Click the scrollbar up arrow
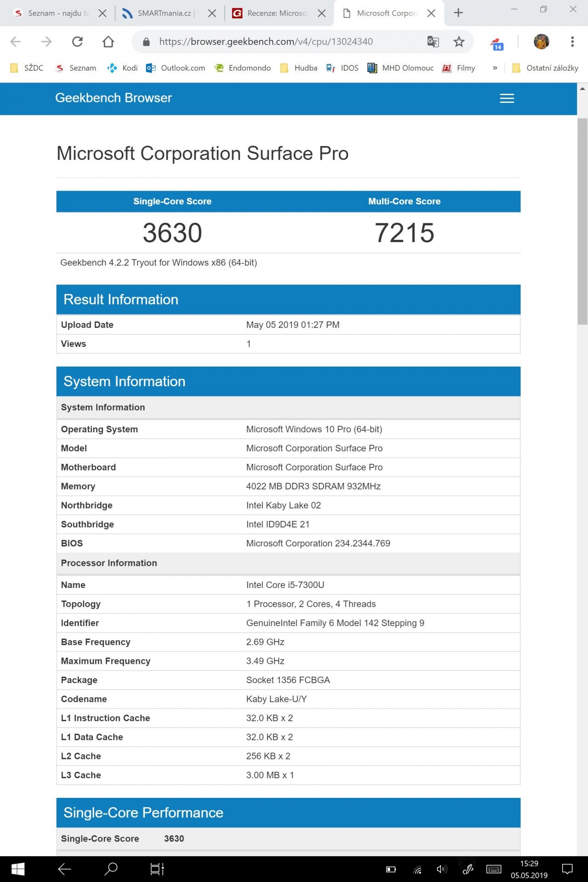Image resolution: width=588 pixels, height=882 pixels. [x=582, y=88]
